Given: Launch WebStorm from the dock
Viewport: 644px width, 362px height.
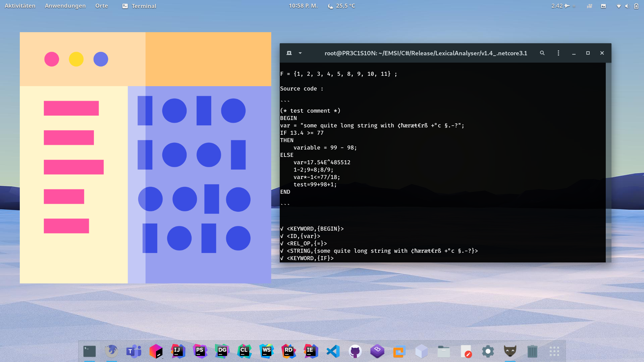Looking at the screenshot, I should (x=266, y=351).
